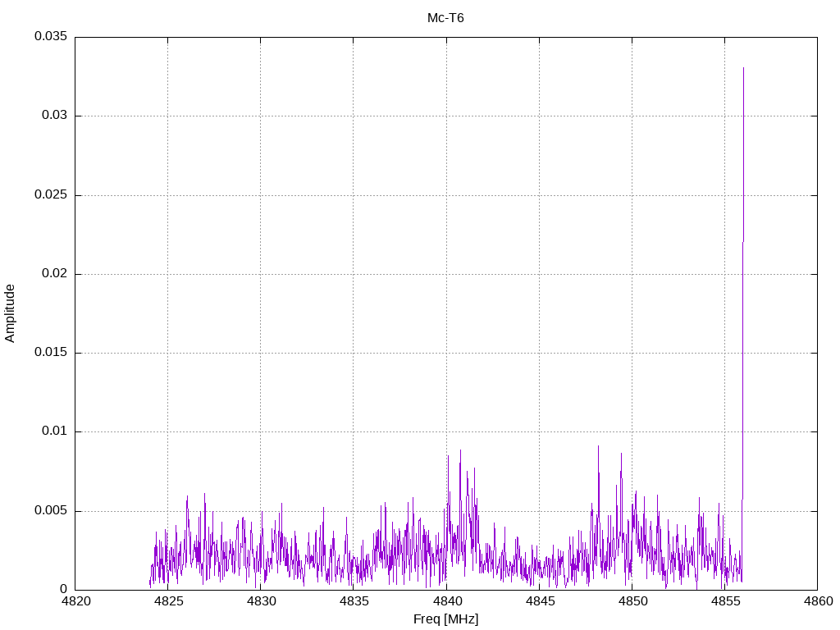Click the y-axis label Amplitude

[10, 313]
